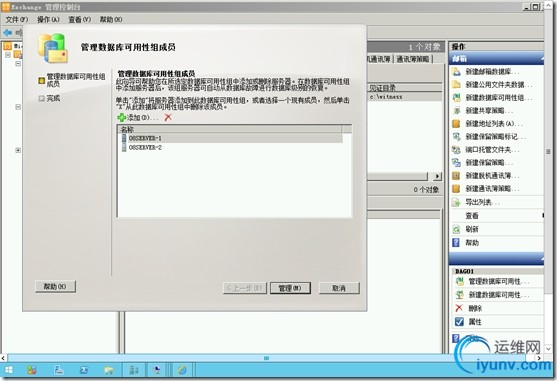Click the 取消 cancel button
557x381 pixels.
coord(339,288)
